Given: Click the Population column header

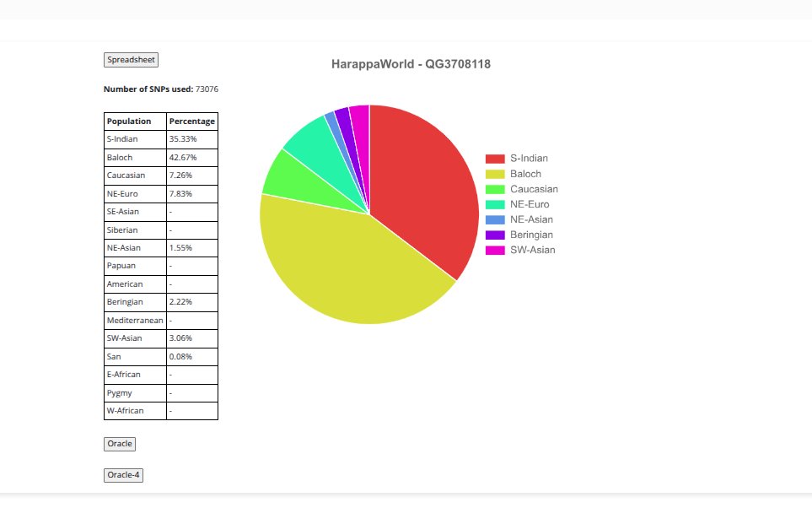Looking at the screenshot, I should coord(135,122).
